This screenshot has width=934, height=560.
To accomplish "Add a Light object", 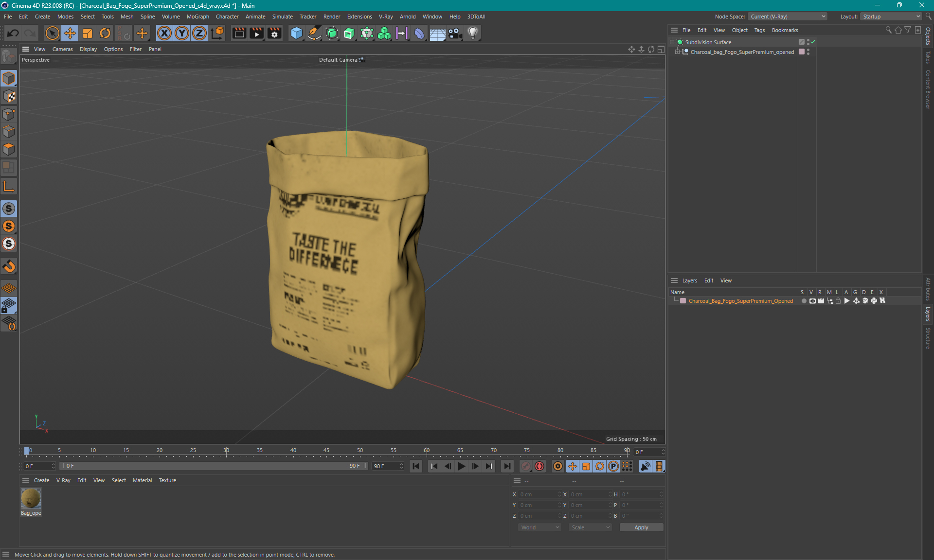I will click(473, 33).
